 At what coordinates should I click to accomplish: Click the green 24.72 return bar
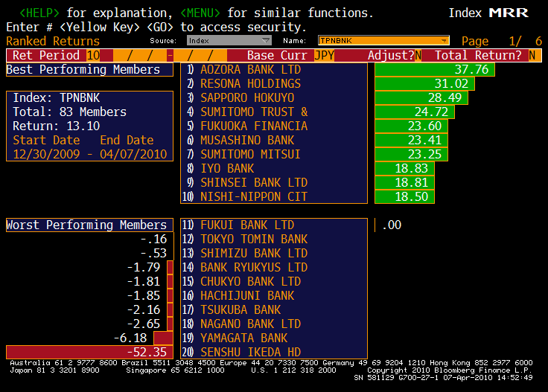coord(415,112)
